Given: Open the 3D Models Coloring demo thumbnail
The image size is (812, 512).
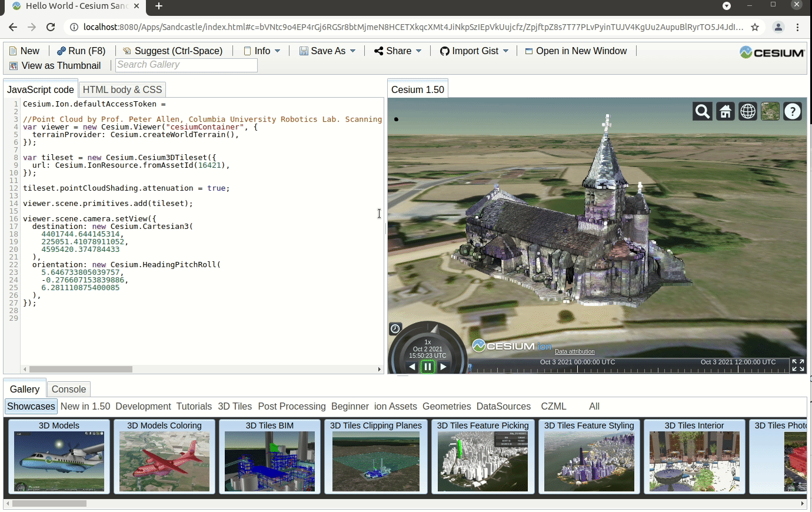Looking at the screenshot, I should click(164, 457).
